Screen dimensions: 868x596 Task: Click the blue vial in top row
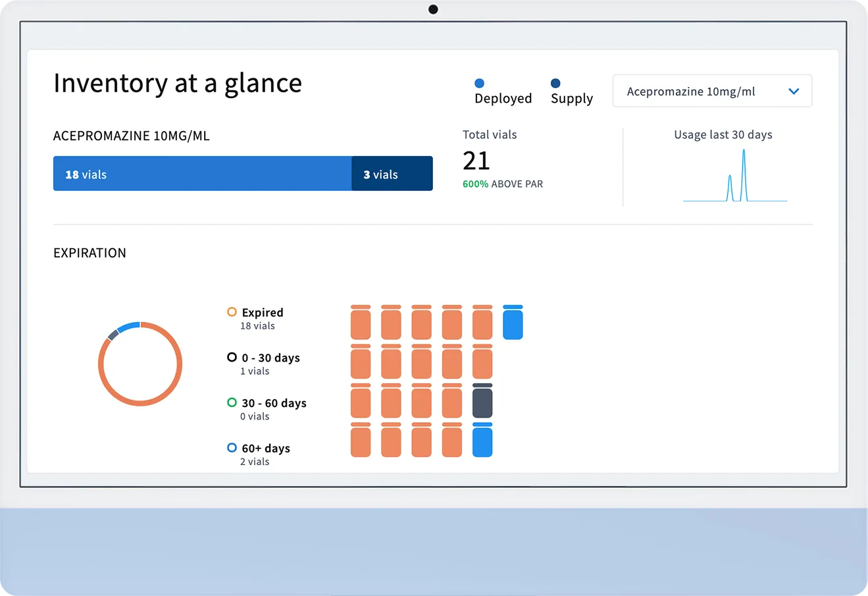pos(513,323)
